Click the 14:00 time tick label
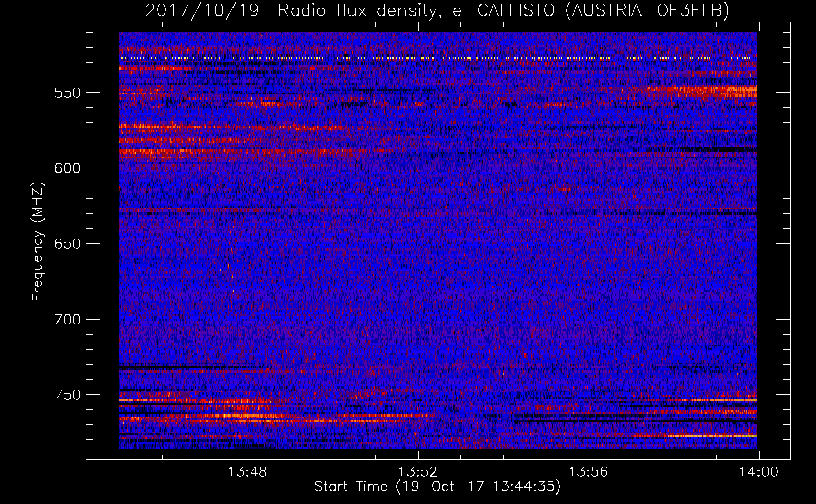The width and height of the screenshot is (816, 504). tap(759, 472)
